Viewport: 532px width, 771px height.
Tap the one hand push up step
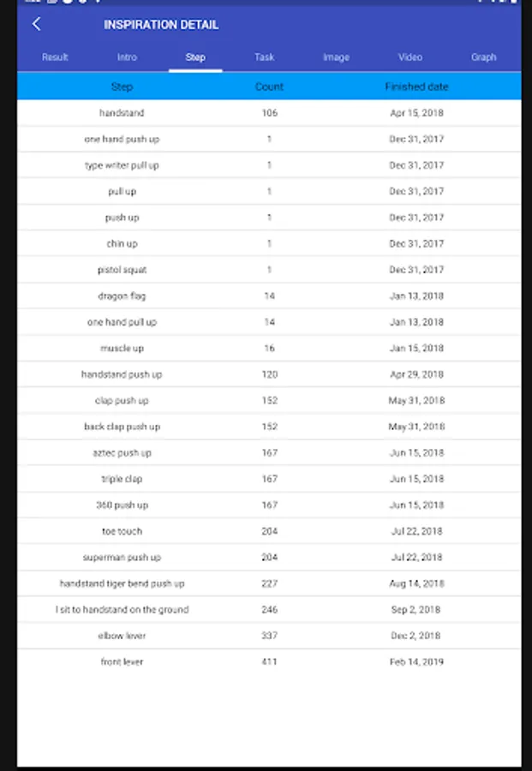(x=122, y=139)
